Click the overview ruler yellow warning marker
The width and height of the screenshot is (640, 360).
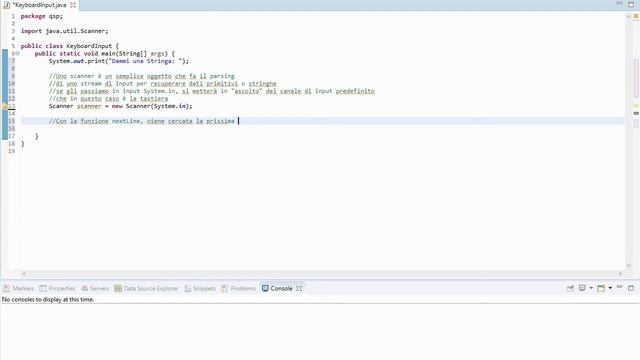pyautogui.click(x=636, y=105)
